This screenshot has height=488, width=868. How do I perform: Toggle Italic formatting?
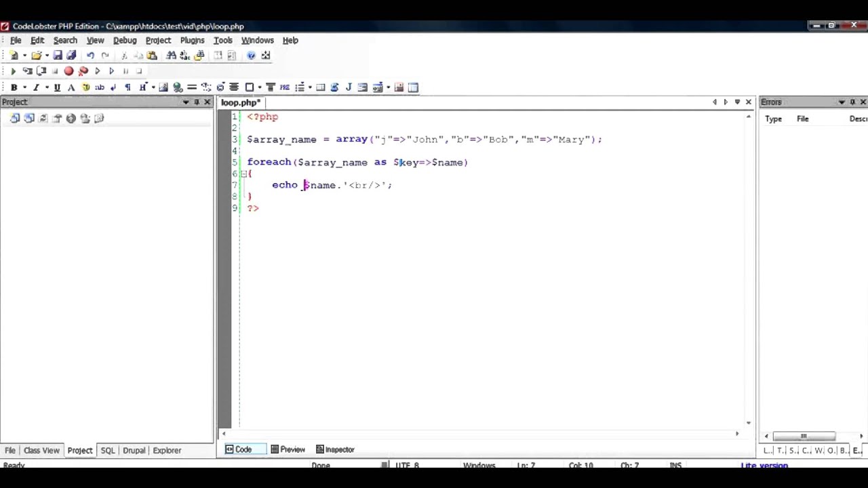[x=36, y=87]
